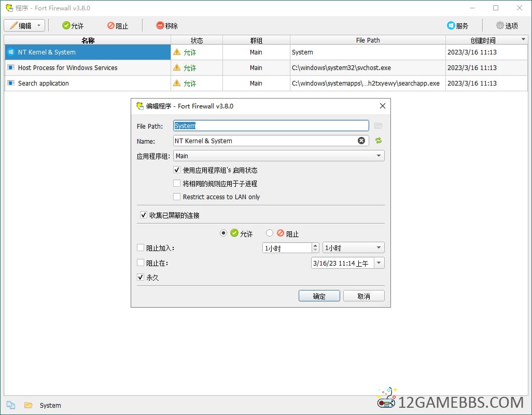Sort by the 群组 column header
The width and height of the screenshot is (532, 415).
click(x=256, y=40)
